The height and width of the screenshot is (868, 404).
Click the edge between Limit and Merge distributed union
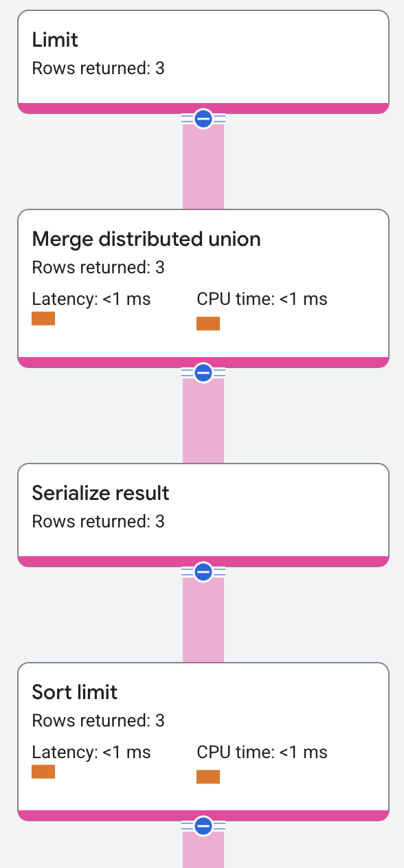[203, 165]
